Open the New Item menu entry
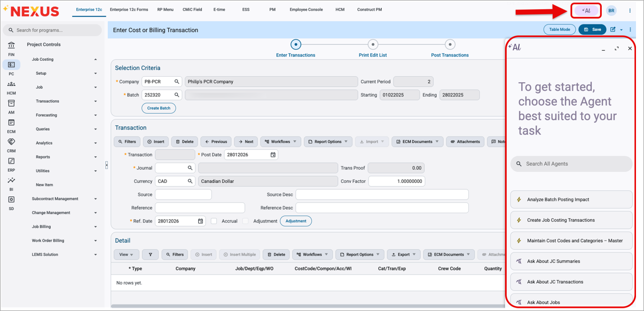 pos(44,185)
